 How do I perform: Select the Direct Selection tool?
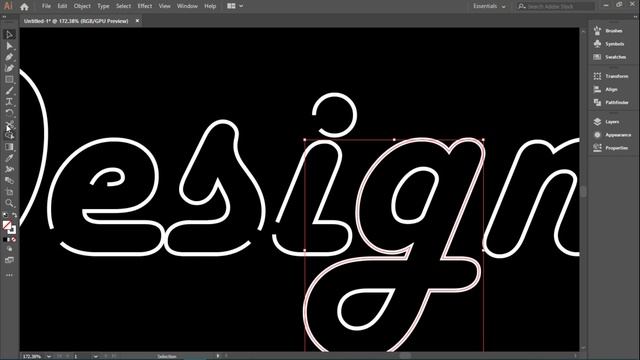(x=9, y=46)
